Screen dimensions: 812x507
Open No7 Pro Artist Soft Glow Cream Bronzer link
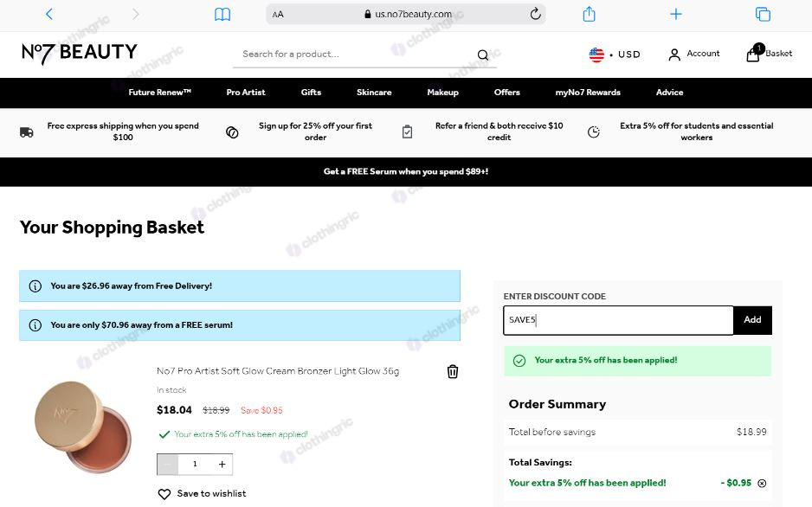tap(278, 371)
